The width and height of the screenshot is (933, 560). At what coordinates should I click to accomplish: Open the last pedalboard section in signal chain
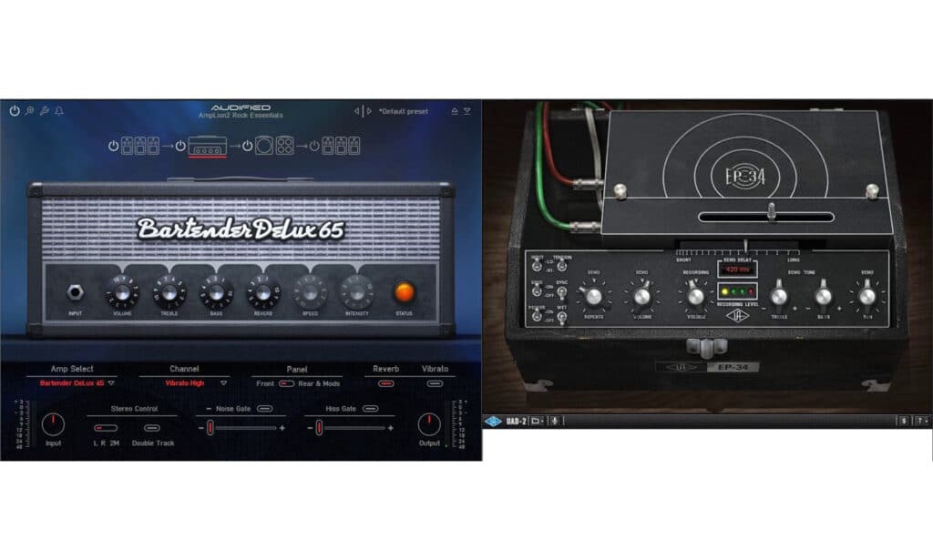point(341,146)
